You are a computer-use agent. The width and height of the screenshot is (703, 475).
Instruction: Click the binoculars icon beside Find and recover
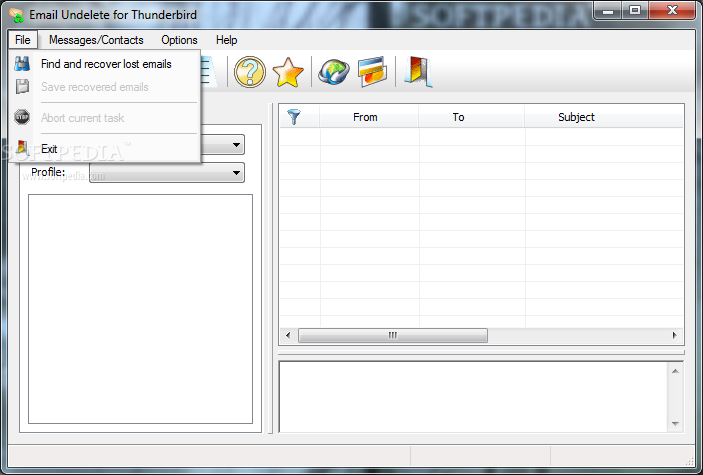point(22,64)
